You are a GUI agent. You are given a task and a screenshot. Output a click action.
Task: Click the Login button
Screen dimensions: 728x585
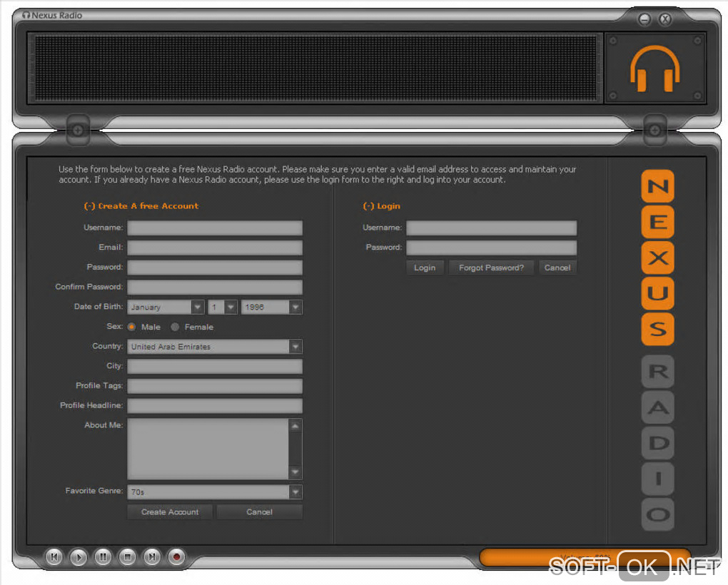[425, 268]
